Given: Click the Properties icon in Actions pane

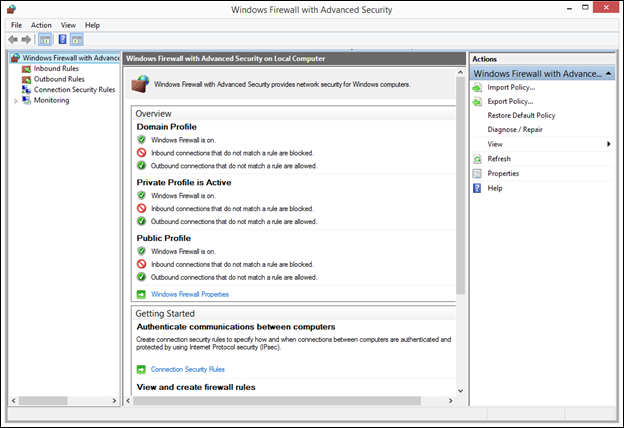Looking at the screenshot, I should (x=477, y=174).
